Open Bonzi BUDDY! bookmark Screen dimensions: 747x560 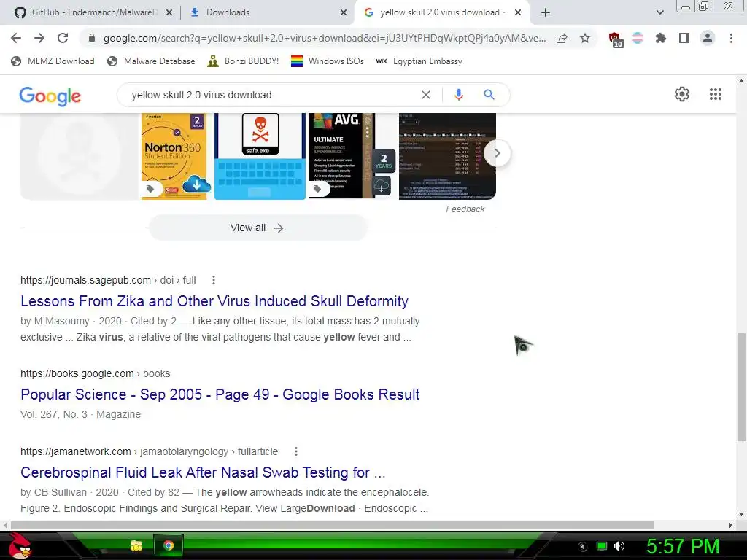(244, 61)
